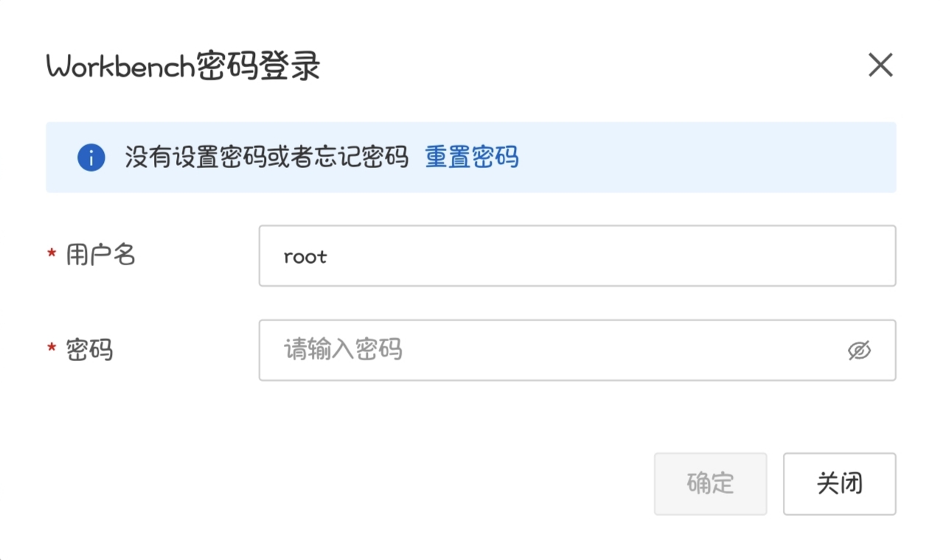Focus the 用户名 input field
This screenshot has height=560, width=940.
(x=577, y=256)
